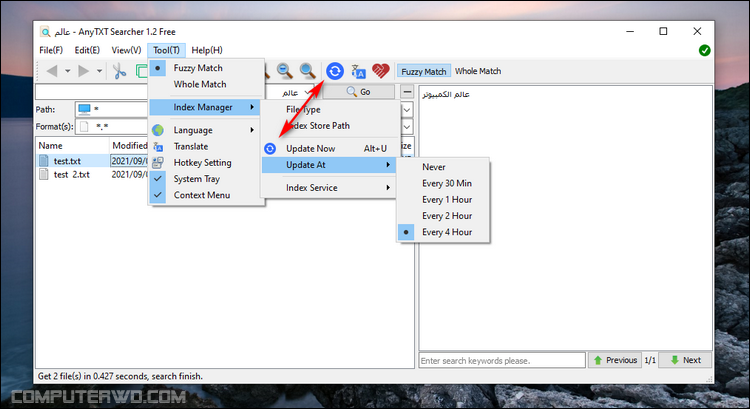Toggle System Tray option
The width and height of the screenshot is (750, 409).
[207, 179]
